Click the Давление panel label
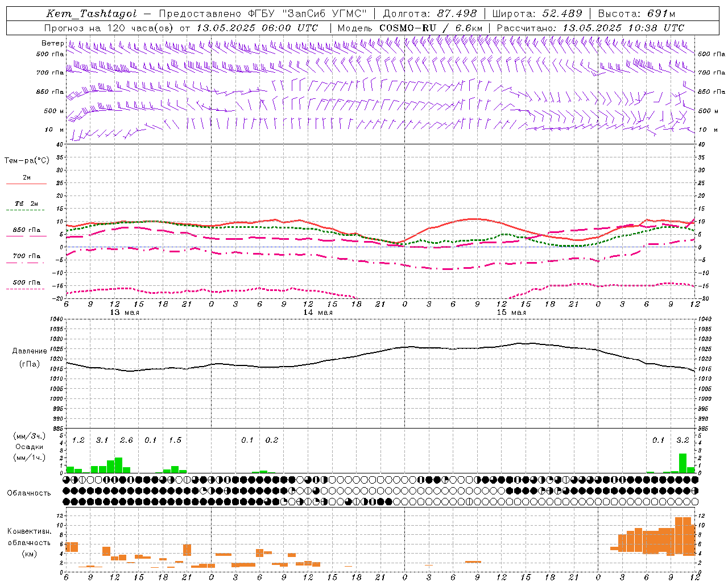The height and width of the screenshot is (582, 728). (x=30, y=351)
